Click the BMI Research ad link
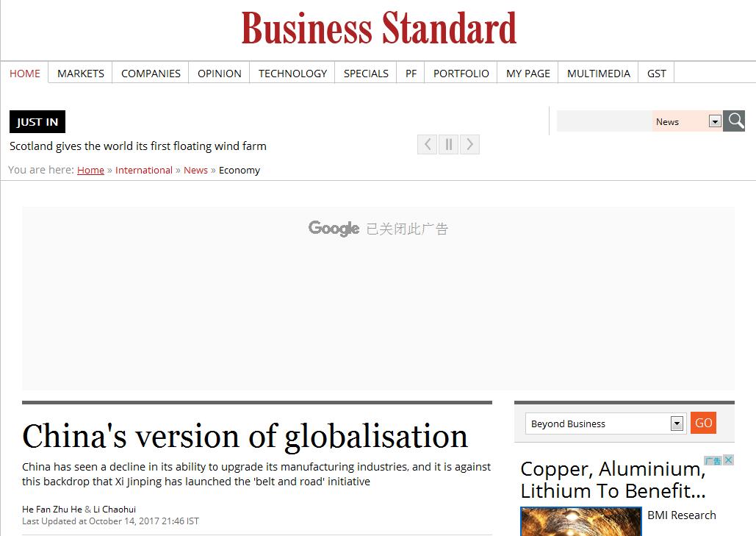756x536 pixels. pos(681,515)
